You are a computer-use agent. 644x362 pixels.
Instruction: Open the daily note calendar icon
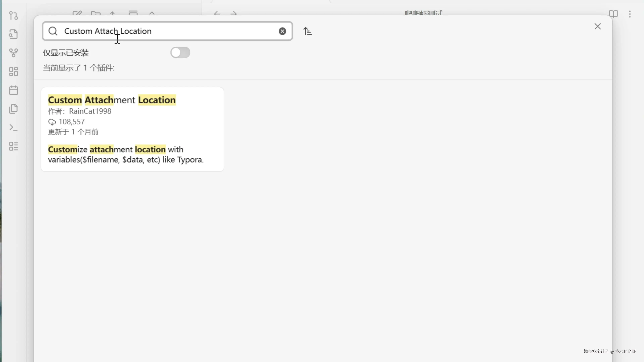click(x=13, y=90)
